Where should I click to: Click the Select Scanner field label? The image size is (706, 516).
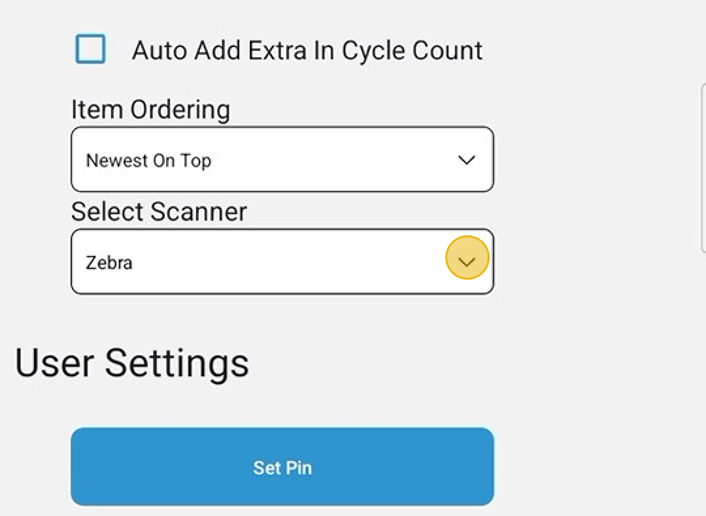pyautogui.click(x=159, y=211)
